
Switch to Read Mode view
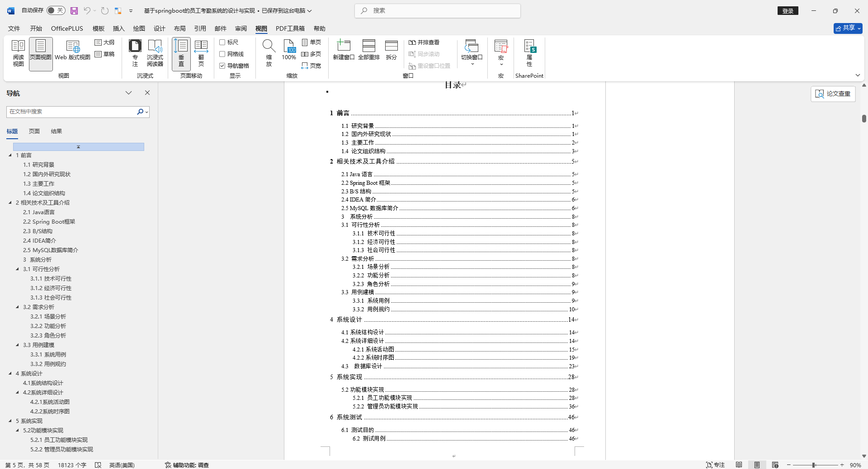tap(18, 54)
